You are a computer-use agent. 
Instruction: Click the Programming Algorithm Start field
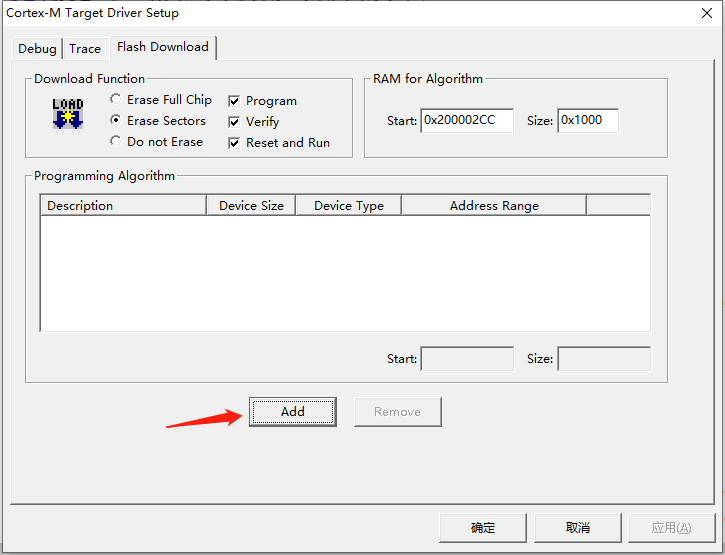pos(467,359)
